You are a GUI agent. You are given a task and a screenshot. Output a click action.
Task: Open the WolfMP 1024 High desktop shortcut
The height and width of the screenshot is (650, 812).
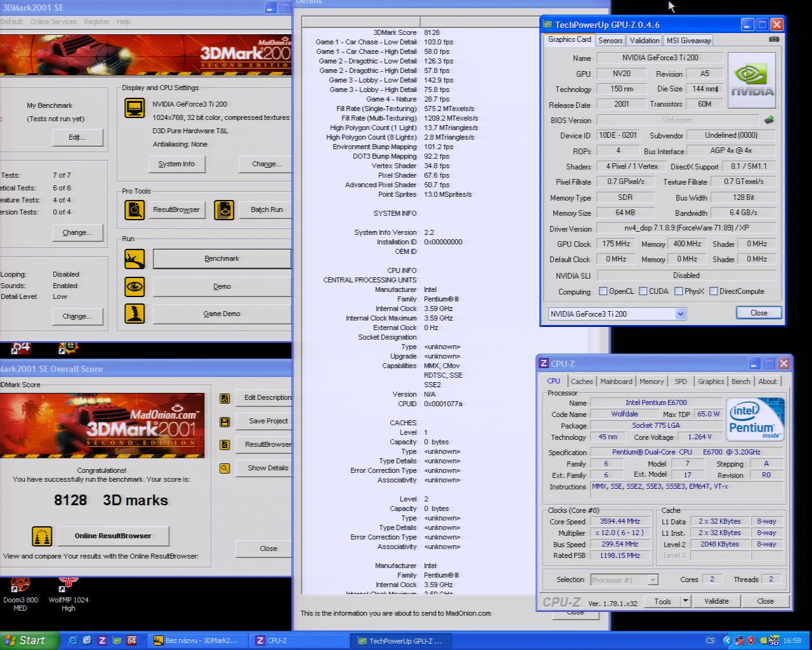(x=69, y=594)
